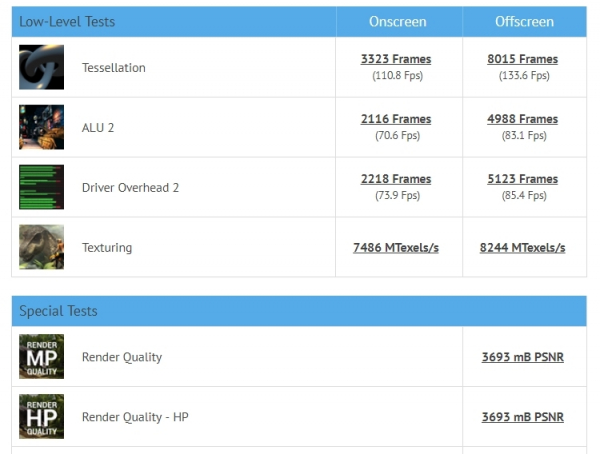Click the Tessellation test thumbnail icon
This screenshot has height=454, width=600.
tap(41, 67)
